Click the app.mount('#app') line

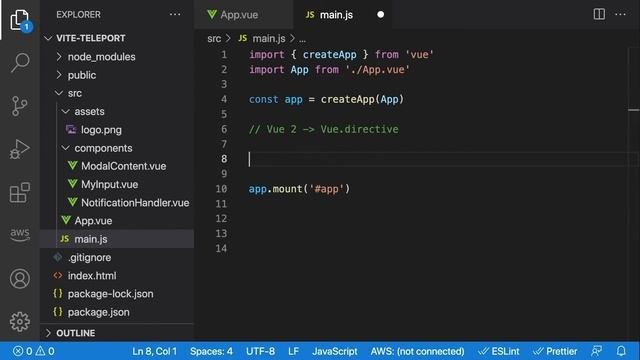(299, 189)
